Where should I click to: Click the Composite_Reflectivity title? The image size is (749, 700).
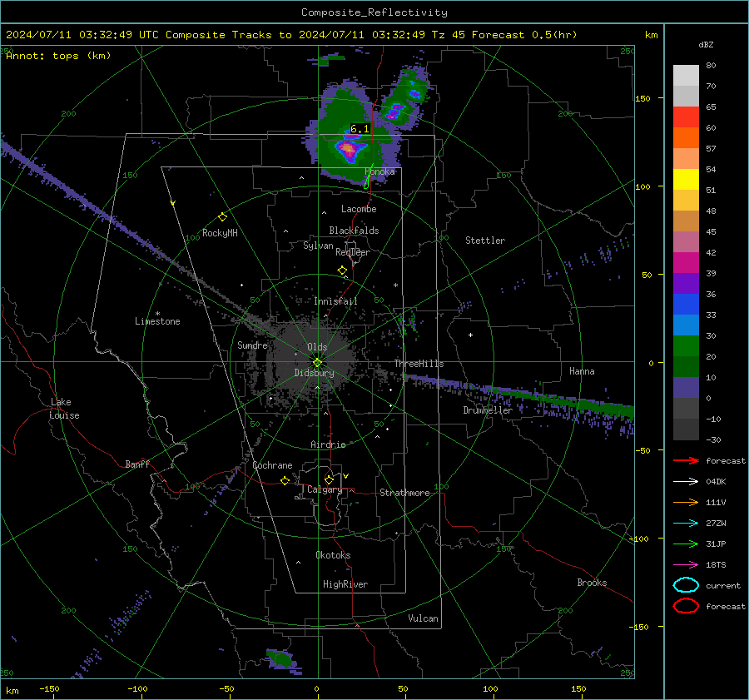pyautogui.click(x=374, y=12)
